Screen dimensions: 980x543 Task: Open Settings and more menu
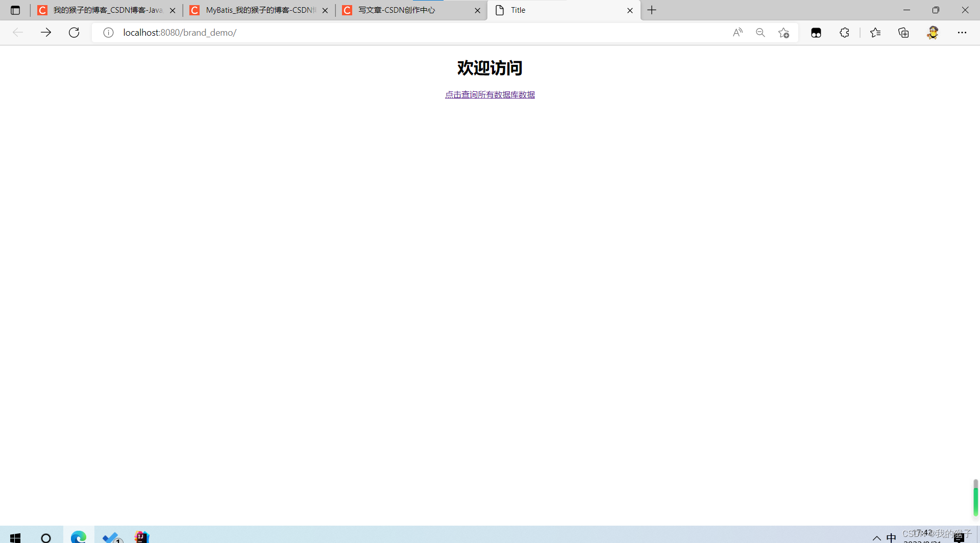tap(962, 33)
